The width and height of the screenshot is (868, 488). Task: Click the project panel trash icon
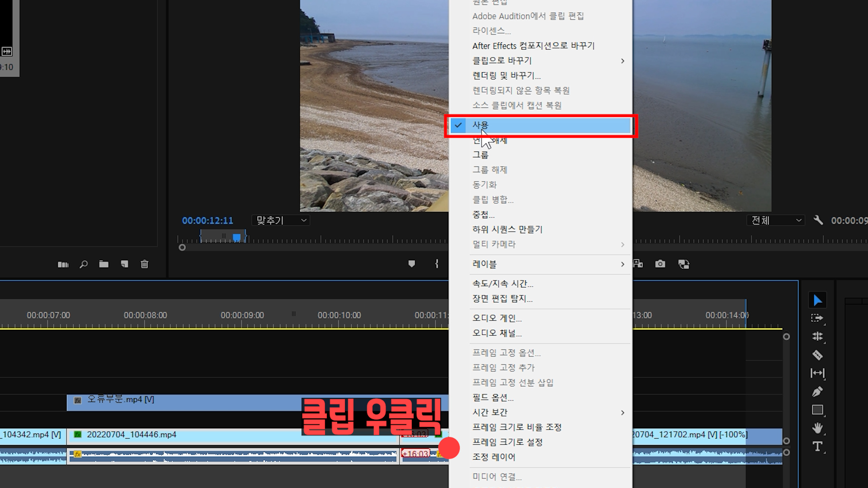[x=144, y=264]
